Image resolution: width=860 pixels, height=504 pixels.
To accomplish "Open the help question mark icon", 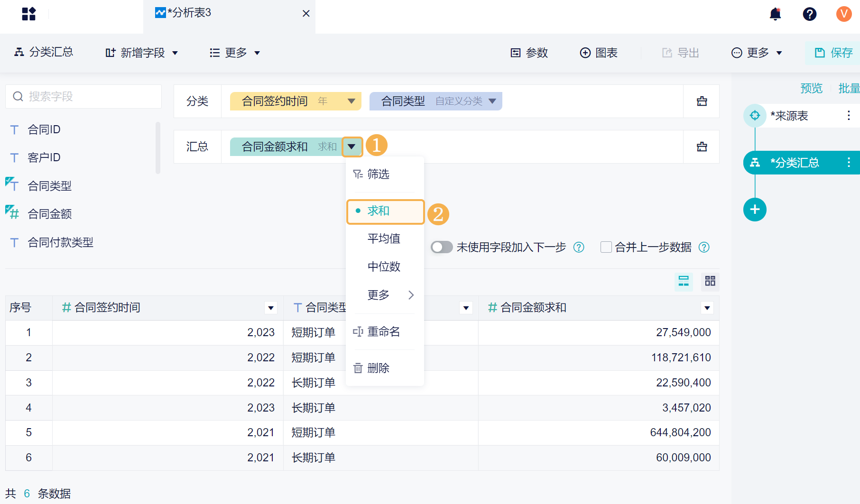I will coord(809,14).
